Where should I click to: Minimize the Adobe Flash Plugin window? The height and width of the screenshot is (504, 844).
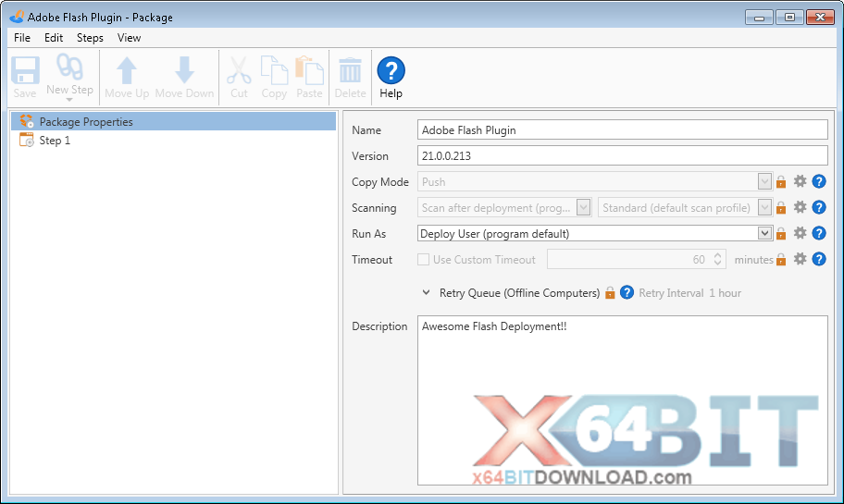point(759,18)
